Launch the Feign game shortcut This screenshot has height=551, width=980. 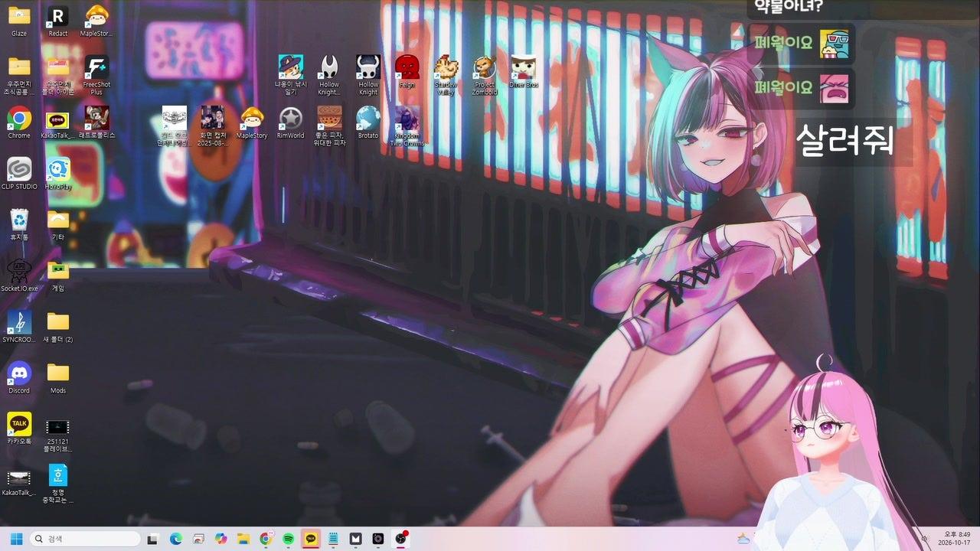[x=407, y=72]
